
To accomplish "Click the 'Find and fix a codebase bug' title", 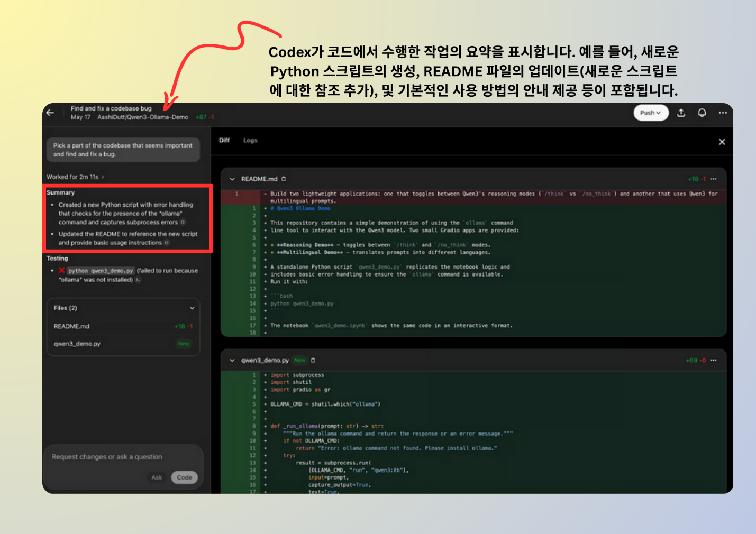I will click(111, 108).
